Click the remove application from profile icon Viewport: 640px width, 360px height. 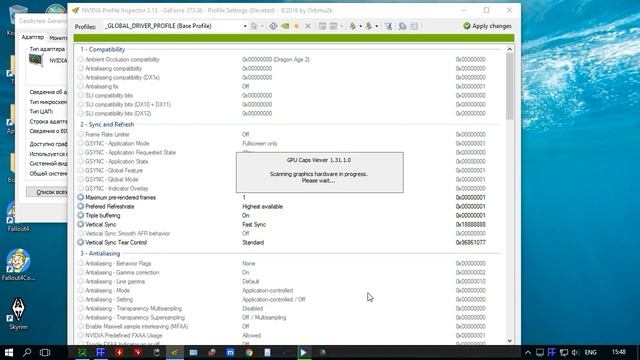(x=333, y=26)
